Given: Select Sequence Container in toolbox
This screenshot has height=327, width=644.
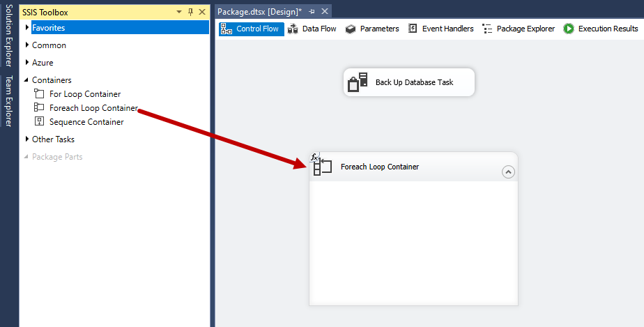Looking at the screenshot, I should click(86, 121).
